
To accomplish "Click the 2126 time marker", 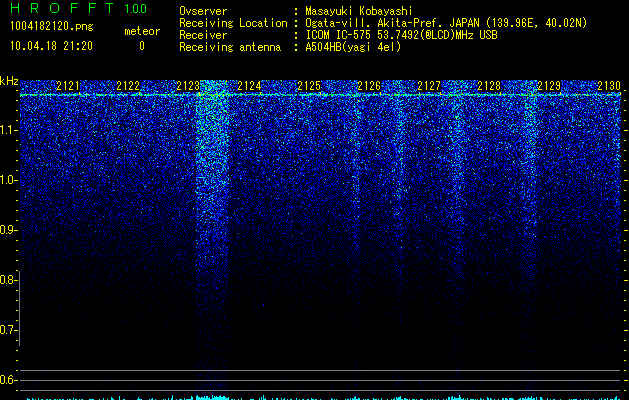I will pyautogui.click(x=369, y=86).
